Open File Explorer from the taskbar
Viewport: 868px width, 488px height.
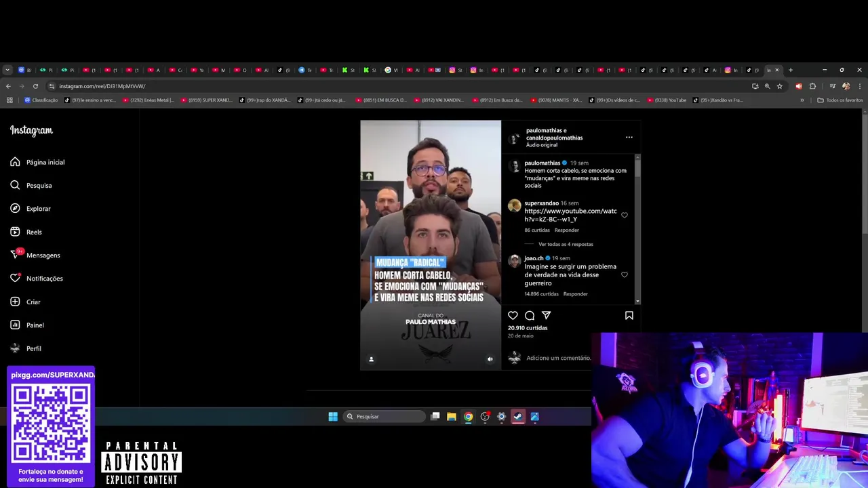(452, 416)
